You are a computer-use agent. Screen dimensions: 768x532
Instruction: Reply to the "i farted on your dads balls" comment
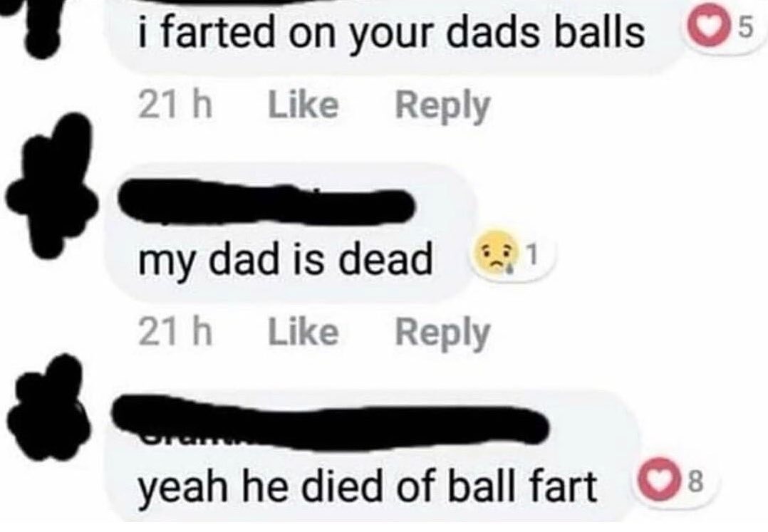442,106
